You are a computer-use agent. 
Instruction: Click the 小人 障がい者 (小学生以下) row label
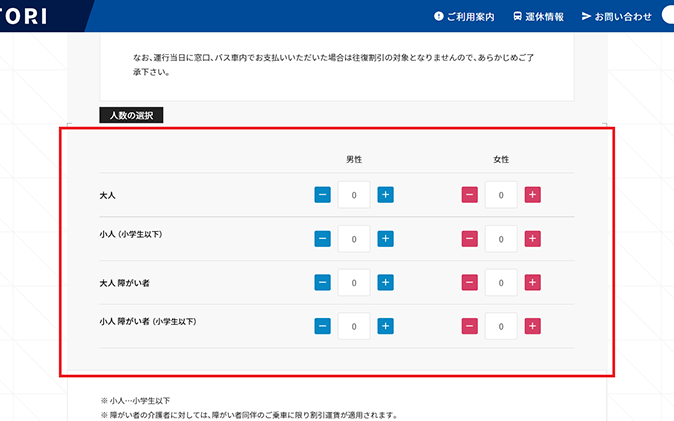(148, 322)
